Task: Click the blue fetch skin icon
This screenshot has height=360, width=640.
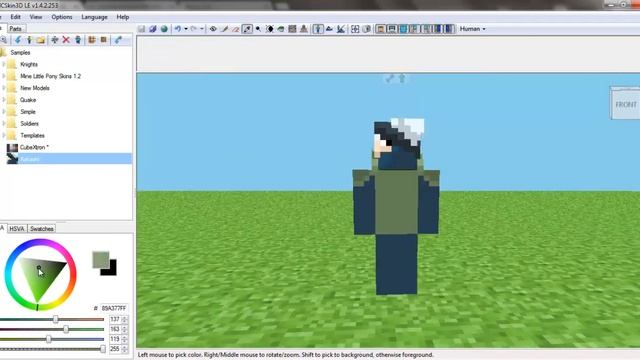Action: click(118, 40)
